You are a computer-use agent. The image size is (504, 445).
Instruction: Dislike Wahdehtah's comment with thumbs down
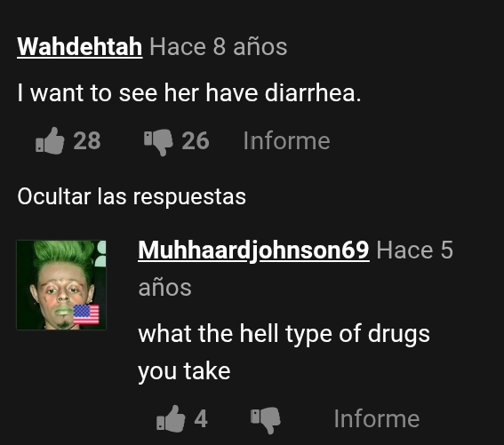158,142
